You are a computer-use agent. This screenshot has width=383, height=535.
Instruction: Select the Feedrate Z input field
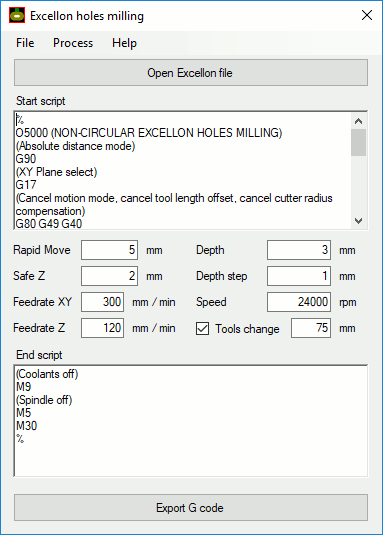tap(102, 328)
